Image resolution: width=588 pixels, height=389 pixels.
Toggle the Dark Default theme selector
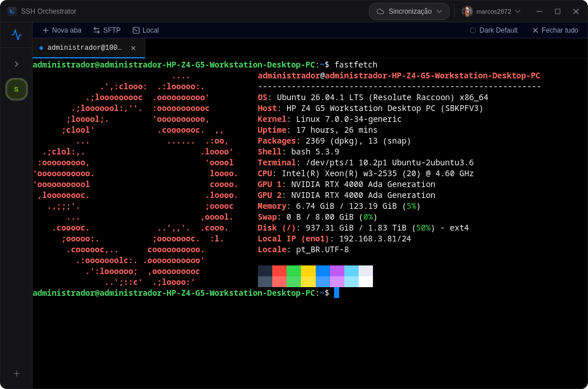[494, 30]
